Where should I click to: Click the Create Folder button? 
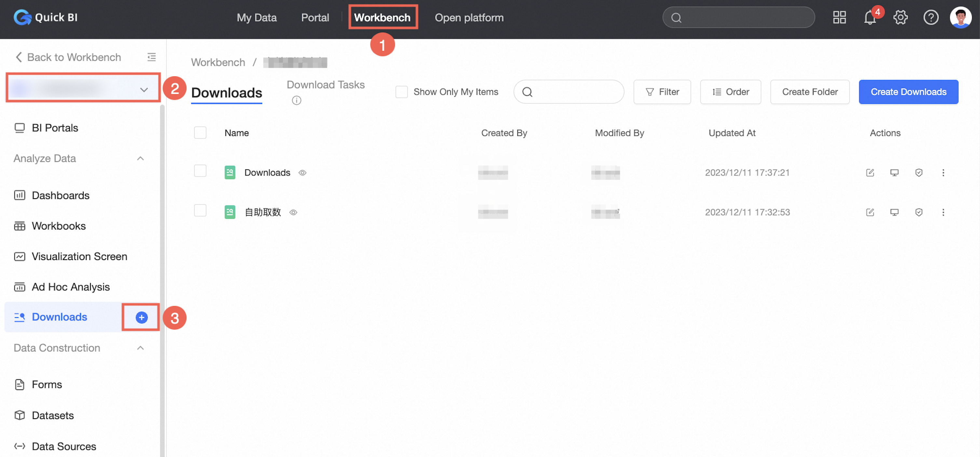810,92
